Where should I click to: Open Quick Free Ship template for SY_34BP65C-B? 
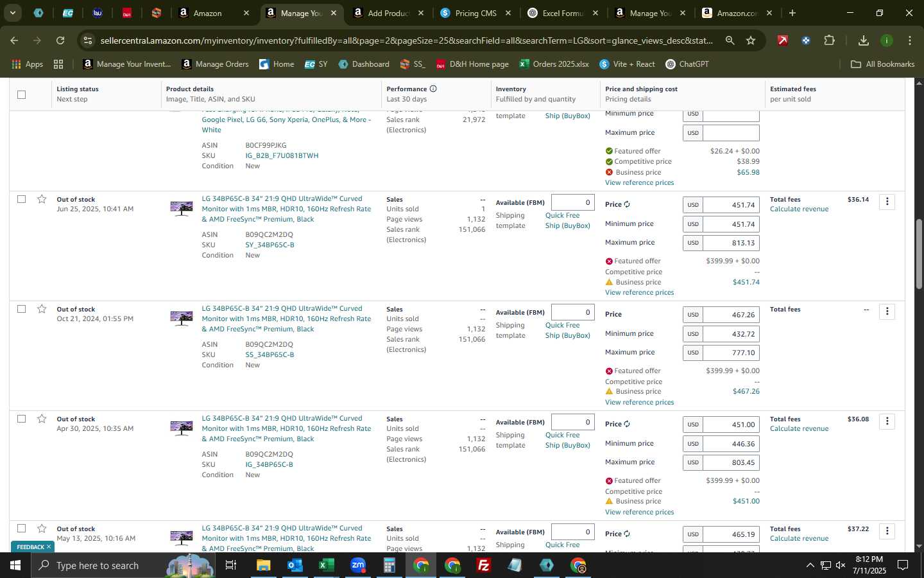568,220
